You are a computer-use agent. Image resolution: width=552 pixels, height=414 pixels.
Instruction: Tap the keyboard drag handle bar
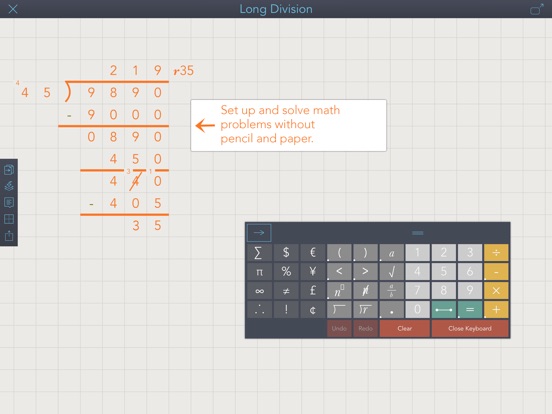point(418,233)
